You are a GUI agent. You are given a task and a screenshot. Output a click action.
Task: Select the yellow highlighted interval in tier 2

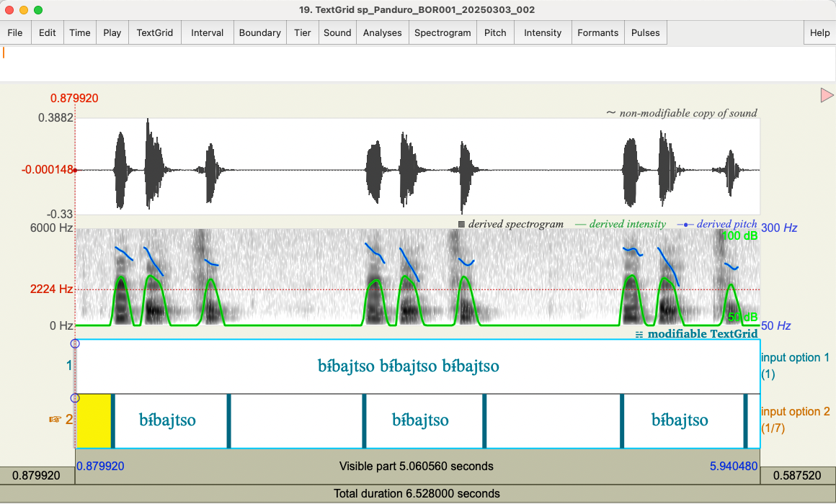click(94, 420)
